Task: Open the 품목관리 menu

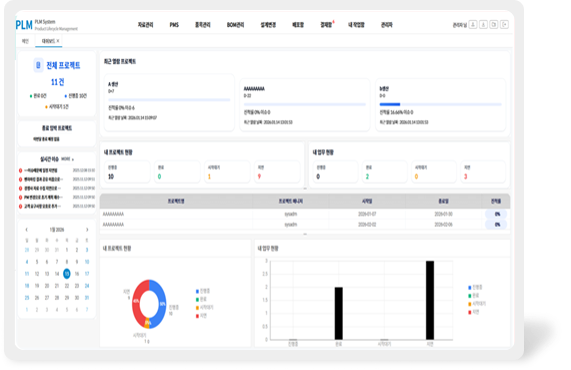Action: tap(202, 25)
